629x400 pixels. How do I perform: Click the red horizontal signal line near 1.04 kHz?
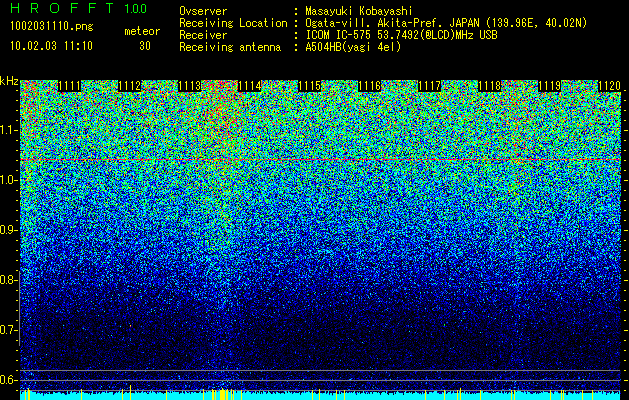(320, 160)
